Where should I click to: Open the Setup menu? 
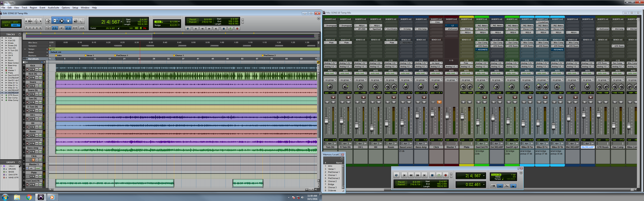[x=75, y=8]
